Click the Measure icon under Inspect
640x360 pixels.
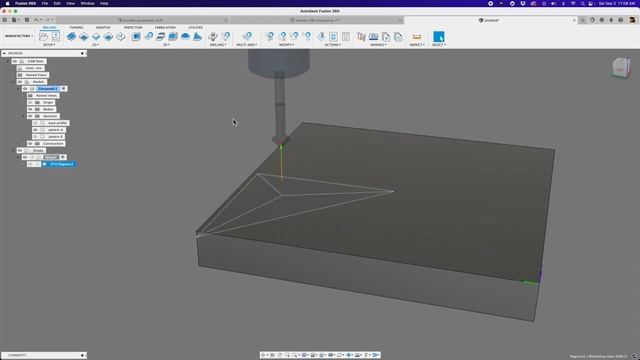pyautogui.click(x=417, y=36)
